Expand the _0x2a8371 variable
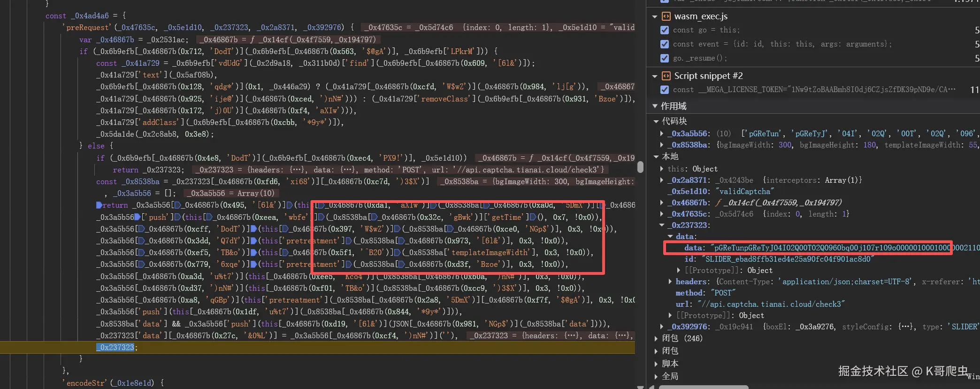This screenshot has width=980, height=389. [x=662, y=180]
